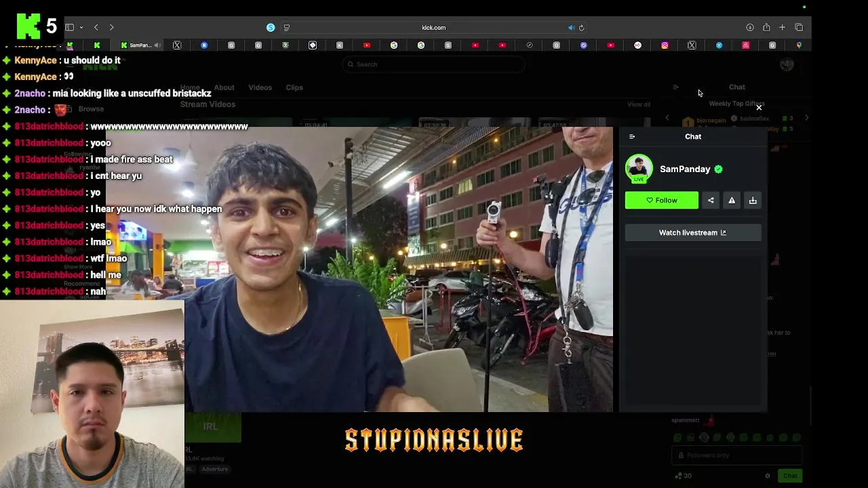
Task: Open SamPanday's live avatar
Action: [x=639, y=169]
